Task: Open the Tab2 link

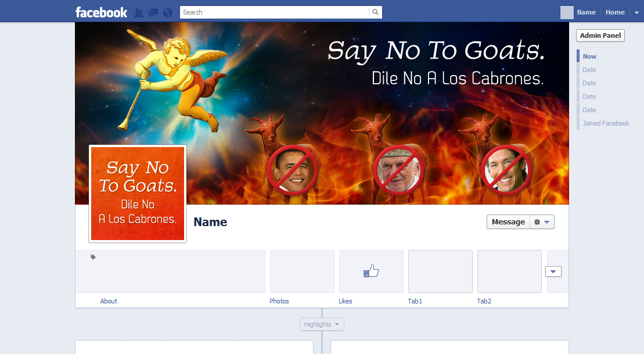Action: [x=484, y=301]
